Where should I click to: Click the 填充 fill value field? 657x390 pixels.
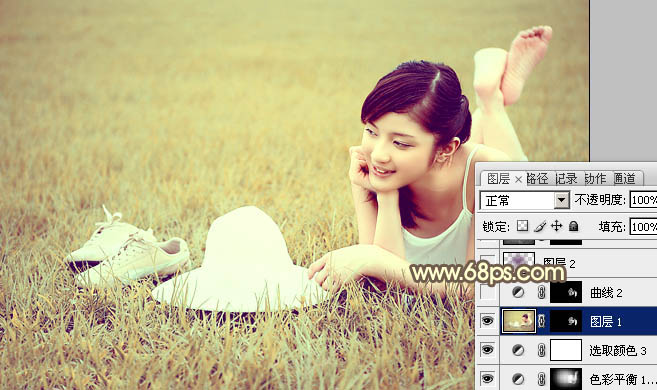(643, 227)
